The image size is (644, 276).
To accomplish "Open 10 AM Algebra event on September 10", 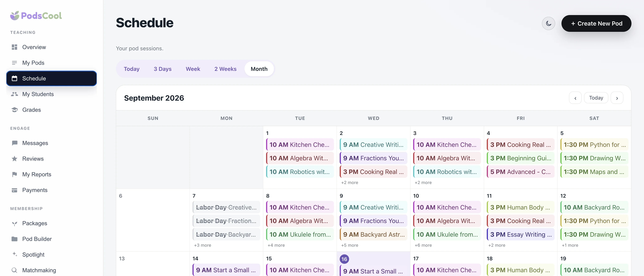I will coord(447,221).
